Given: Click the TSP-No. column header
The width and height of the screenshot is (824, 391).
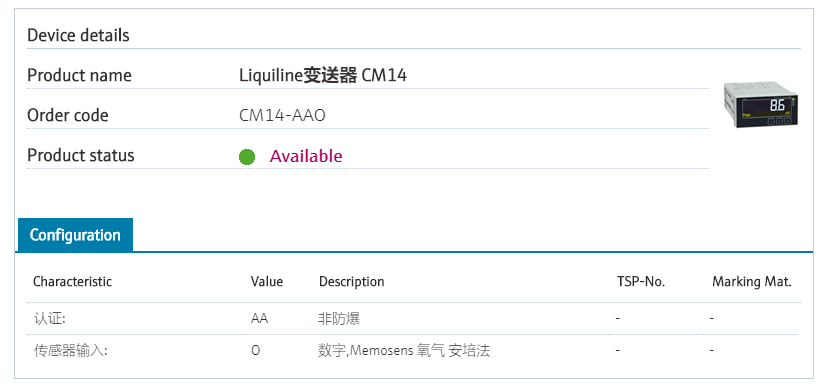Looking at the screenshot, I should pos(641,282).
